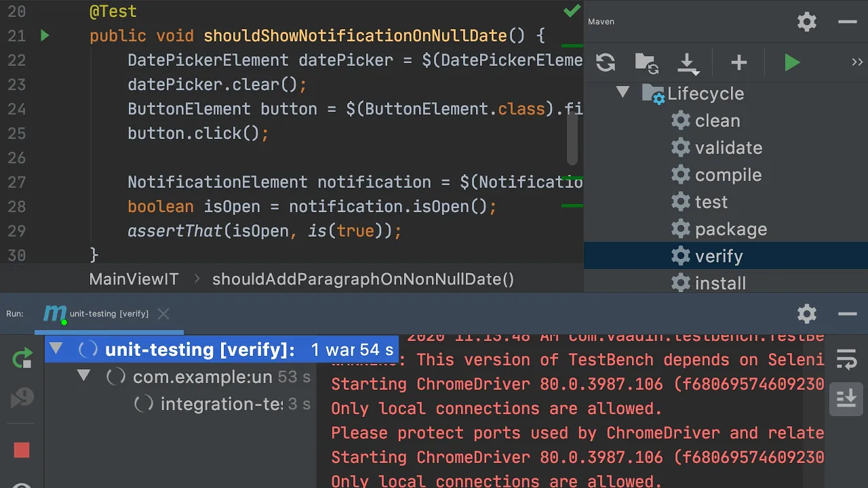Image resolution: width=868 pixels, height=488 pixels.
Task: Run test from gutter at line 21
Action: tap(45, 35)
